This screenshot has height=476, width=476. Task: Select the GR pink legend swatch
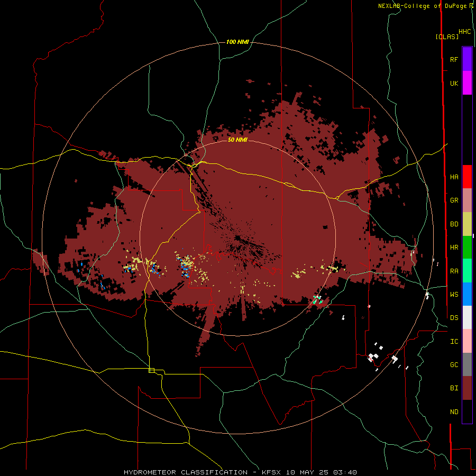(467, 200)
